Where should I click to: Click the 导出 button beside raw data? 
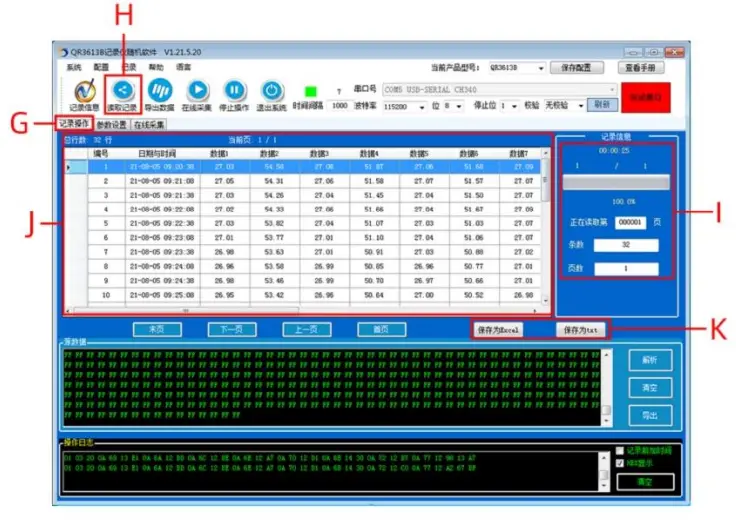(x=650, y=415)
